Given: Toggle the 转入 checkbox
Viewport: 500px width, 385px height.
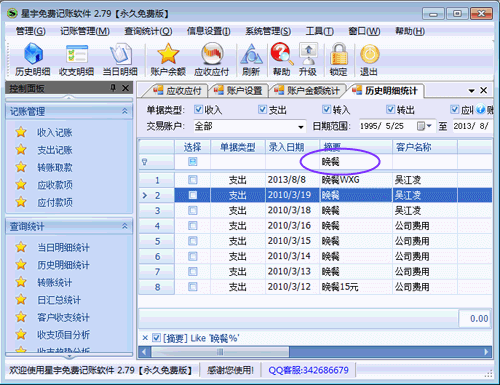Looking at the screenshot, I should [327, 109].
